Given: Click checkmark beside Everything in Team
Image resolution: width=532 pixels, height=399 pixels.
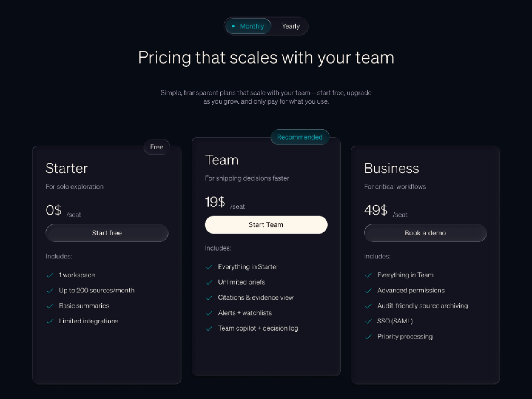Looking at the screenshot, I should pos(368,275).
